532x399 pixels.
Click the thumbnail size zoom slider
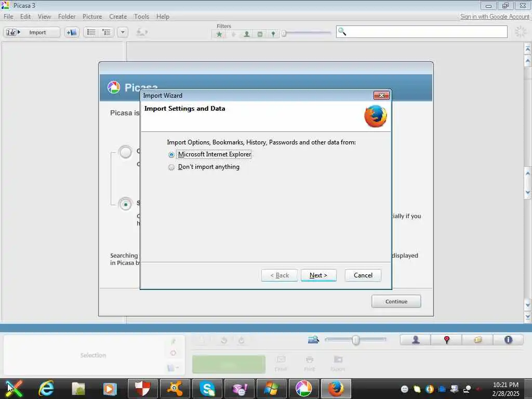[x=355, y=340]
